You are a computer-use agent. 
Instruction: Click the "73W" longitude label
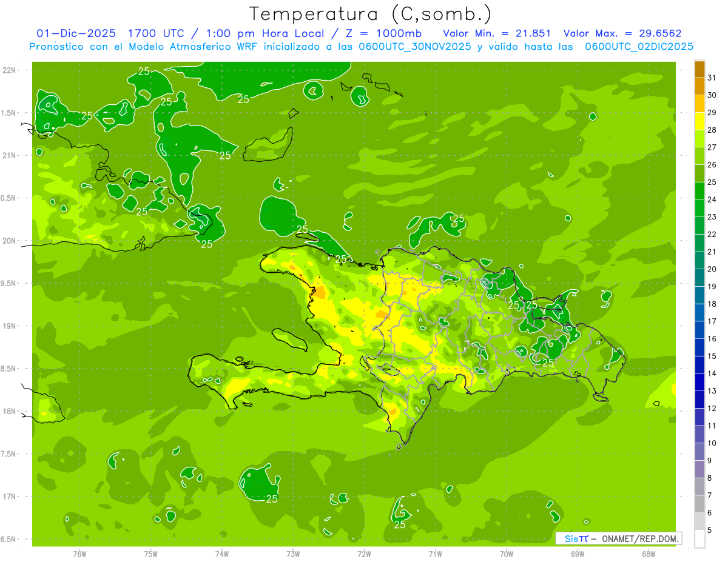click(x=293, y=554)
